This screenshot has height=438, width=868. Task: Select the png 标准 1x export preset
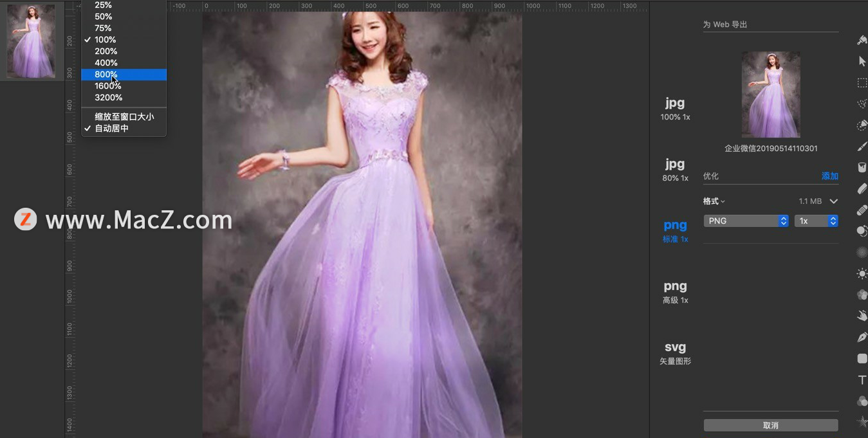pyautogui.click(x=675, y=230)
